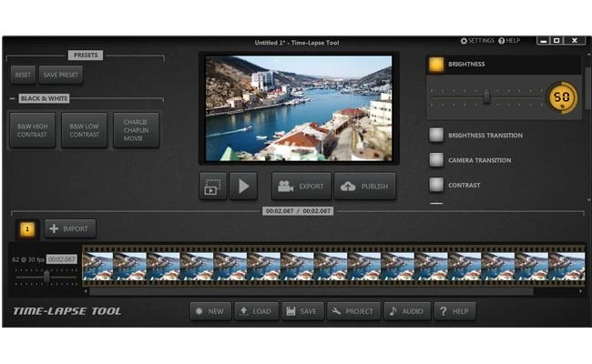Click the frame rate slider handle

click(46, 277)
